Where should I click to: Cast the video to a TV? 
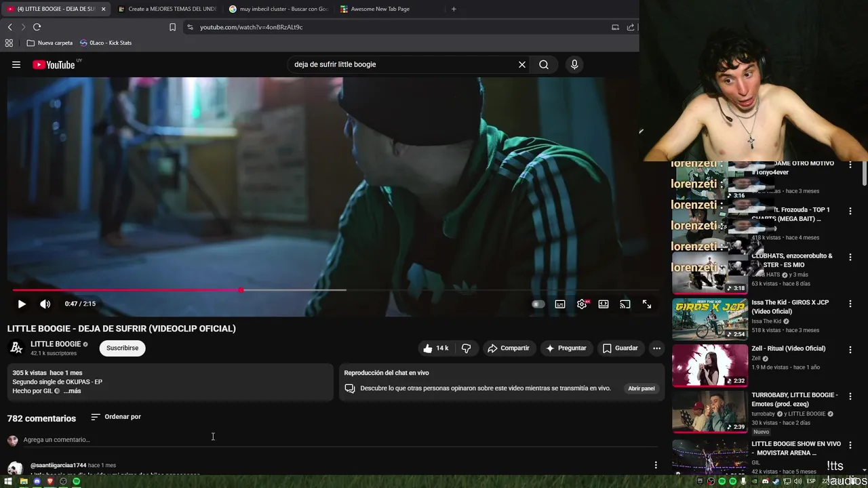click(625, 304)
